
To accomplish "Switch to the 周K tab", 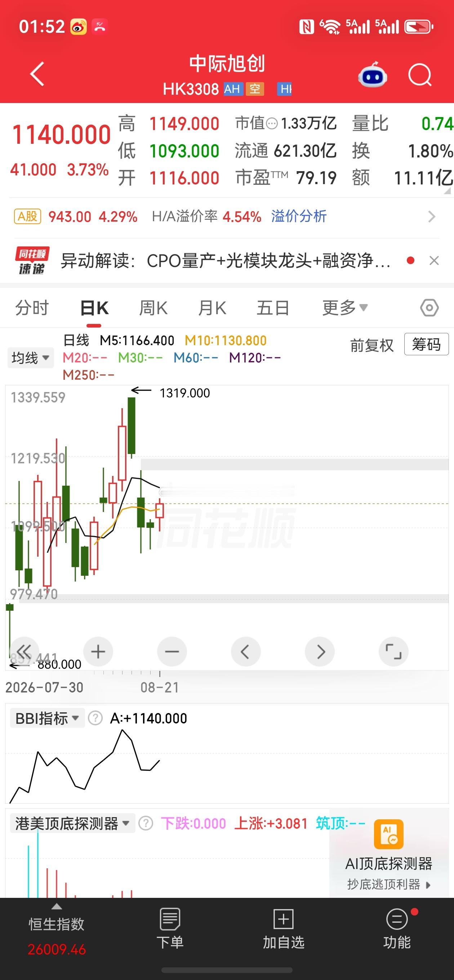I will pyautogui.click(x=153, y=307).
